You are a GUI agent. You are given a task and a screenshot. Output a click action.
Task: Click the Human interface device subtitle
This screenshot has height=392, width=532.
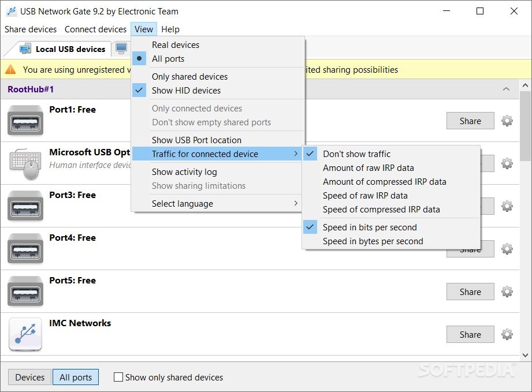(x=90, y=165)
